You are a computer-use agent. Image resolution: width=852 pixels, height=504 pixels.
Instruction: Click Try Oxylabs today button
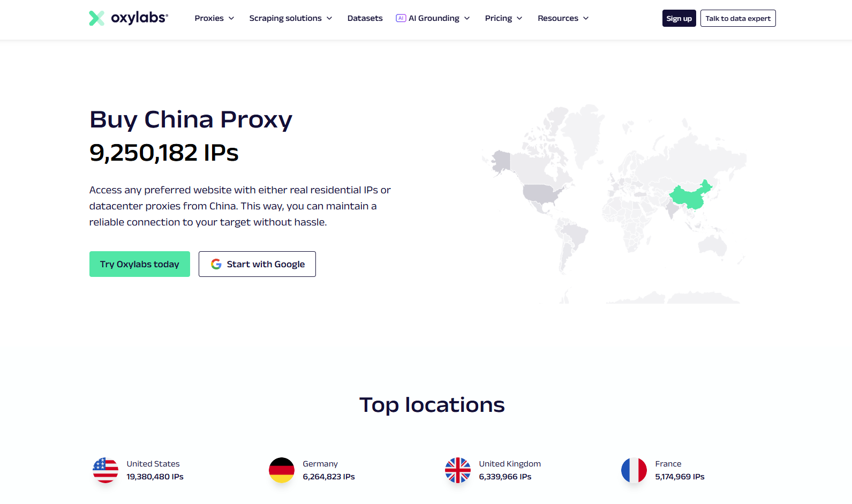coord(140,264)
